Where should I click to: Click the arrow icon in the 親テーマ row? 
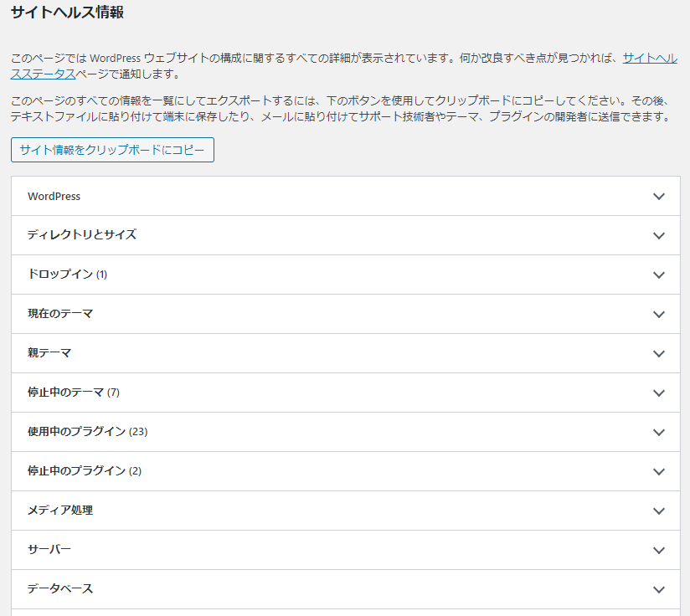(659, 354)
